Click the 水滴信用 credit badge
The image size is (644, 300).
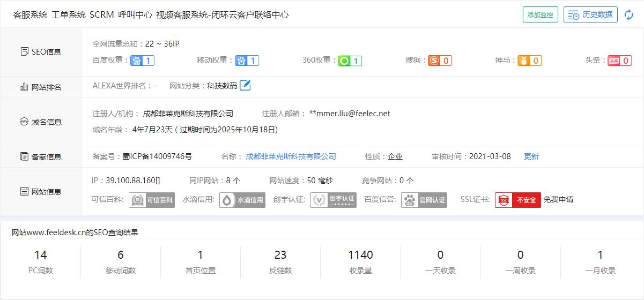pyautogui.click(x=242, y=200)
